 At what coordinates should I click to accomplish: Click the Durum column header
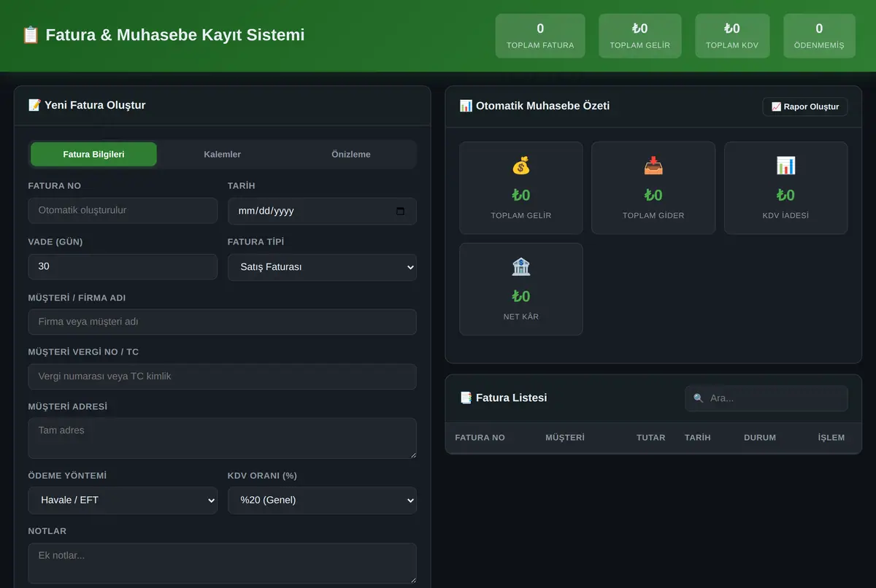760,438
